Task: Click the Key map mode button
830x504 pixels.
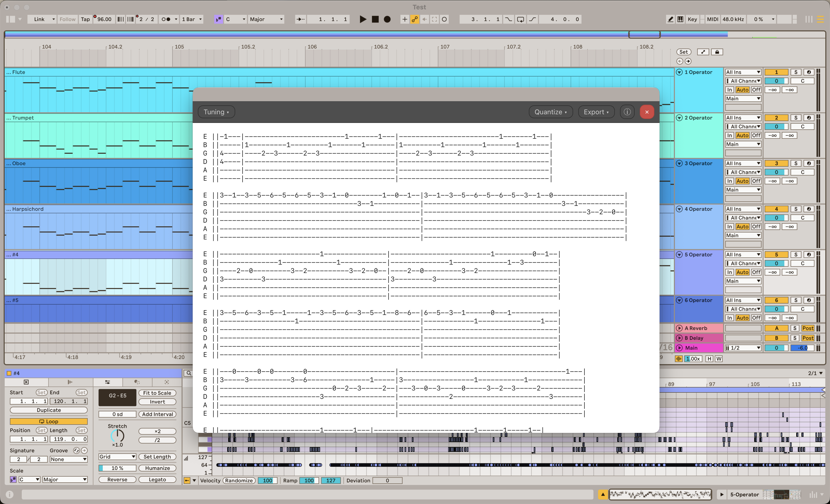Action: [x=692, y=19]
